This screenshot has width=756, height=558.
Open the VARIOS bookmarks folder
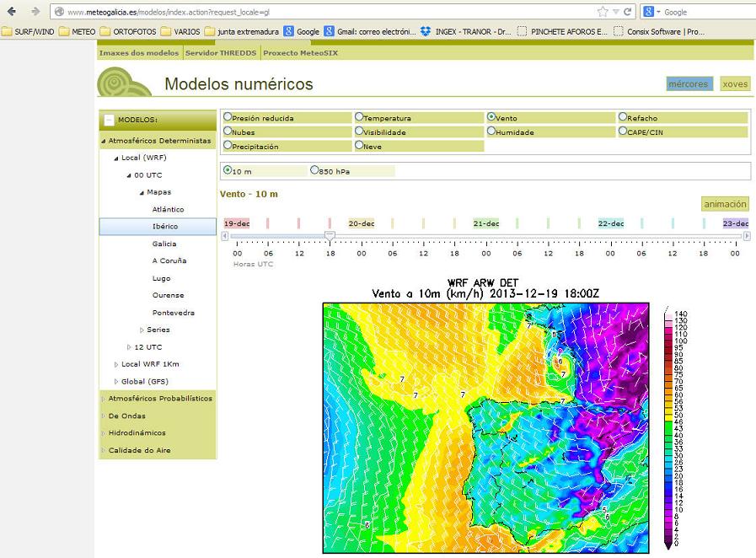coord(180,31)
